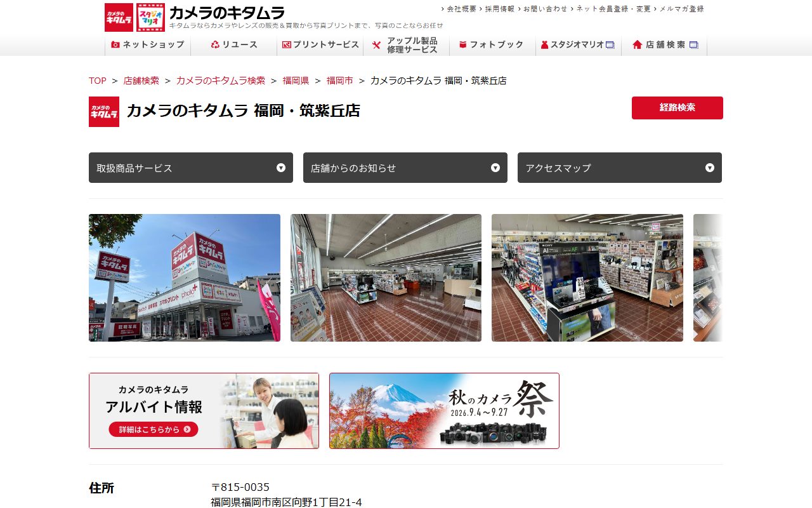812x508 pixels.
Task: Click 詳細はこちらから on part-time banner
Action: (x=154, y=429)
